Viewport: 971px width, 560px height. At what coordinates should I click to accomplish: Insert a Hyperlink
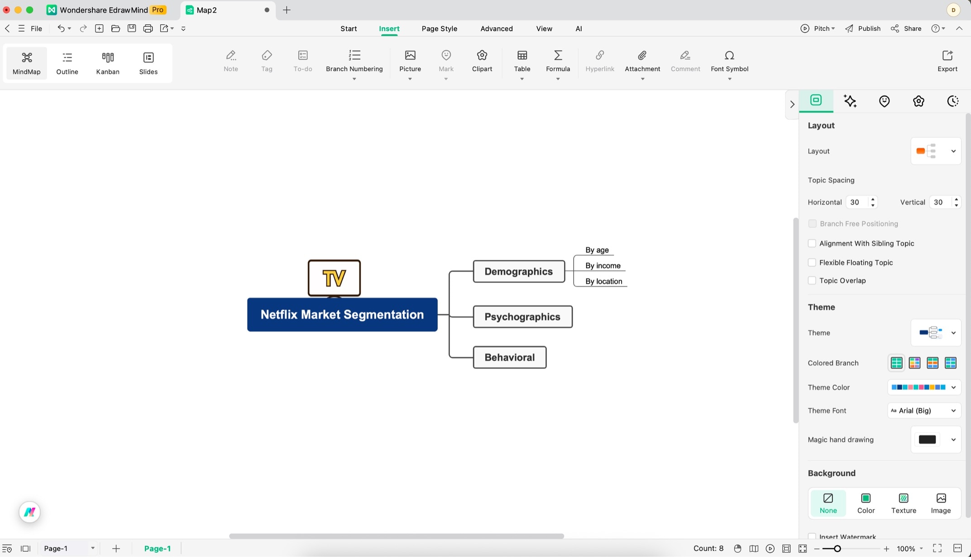pos(600,61)
